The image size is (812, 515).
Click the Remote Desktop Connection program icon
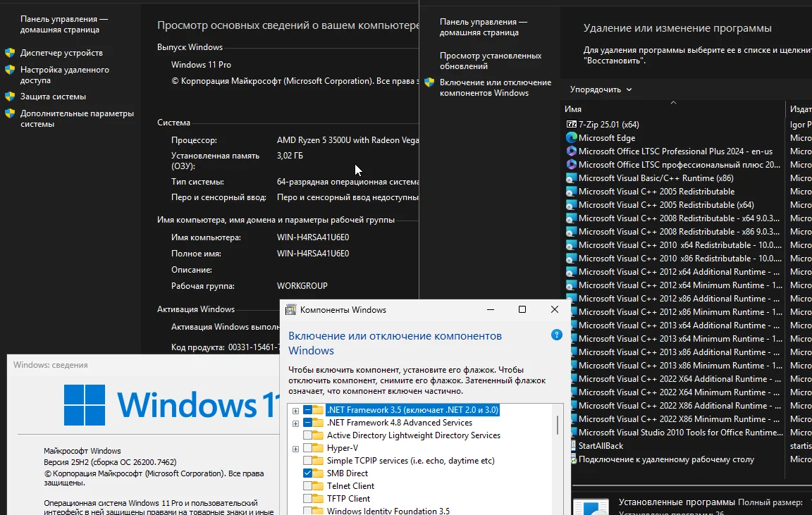point(571,459)
